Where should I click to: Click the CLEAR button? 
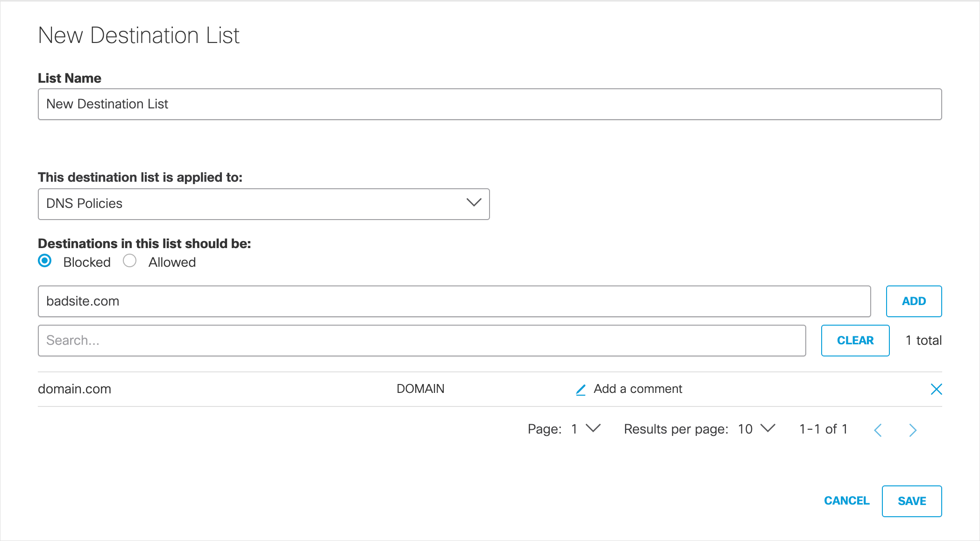pyautogui.click(x=855, y=341)
